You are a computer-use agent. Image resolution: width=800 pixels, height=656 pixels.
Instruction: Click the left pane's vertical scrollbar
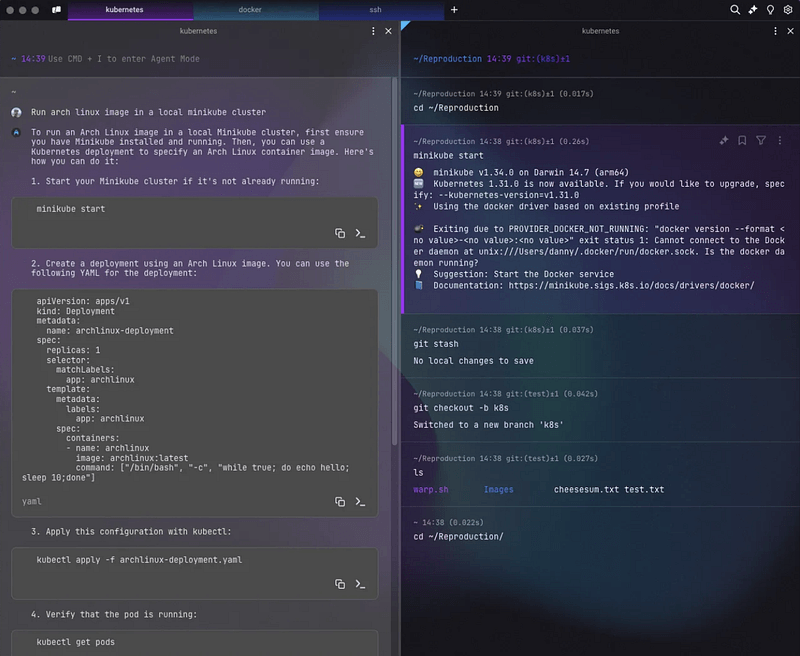(394, 250)
